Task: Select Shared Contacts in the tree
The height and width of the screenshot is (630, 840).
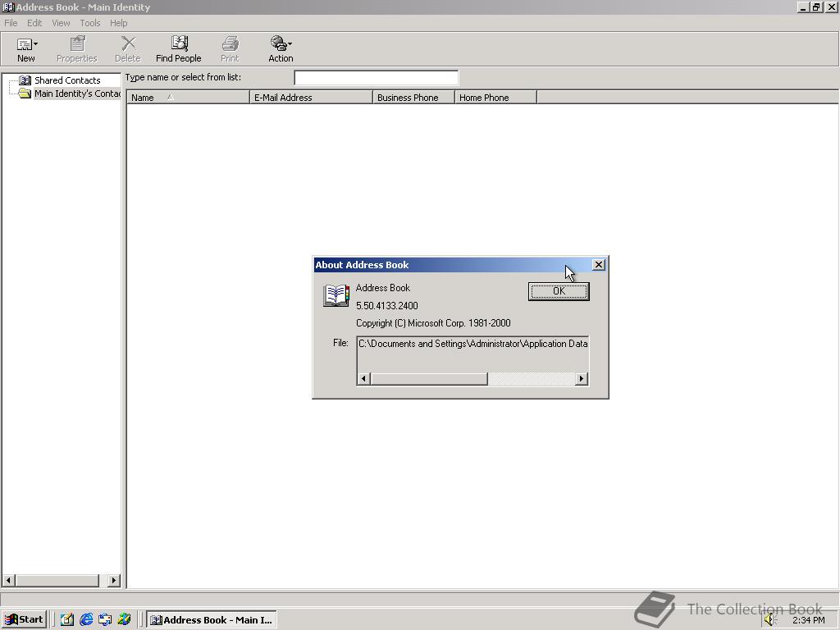Action: 67,80
